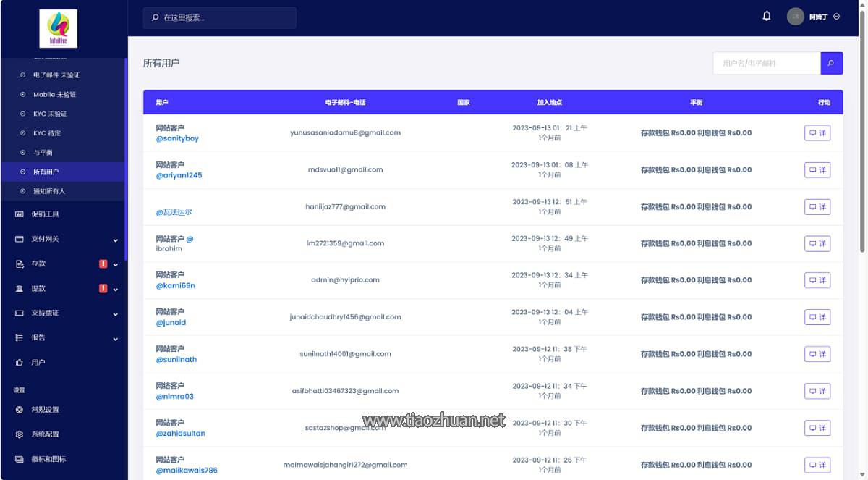868x480 pixels.
Task: Click email yunusasaniadamu8@gmail.com
Action: pyautogui.click(x=345, y=133)
